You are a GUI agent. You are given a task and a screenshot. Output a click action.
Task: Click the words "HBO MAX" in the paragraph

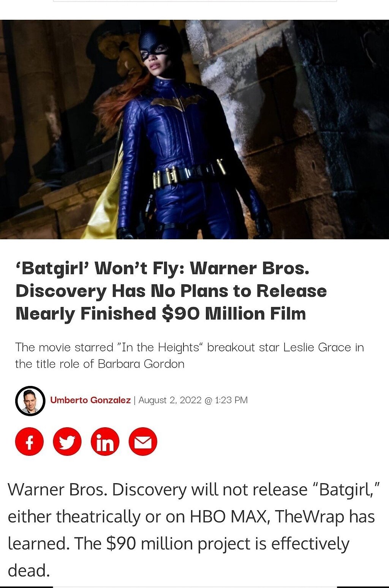tap(228, 517)
